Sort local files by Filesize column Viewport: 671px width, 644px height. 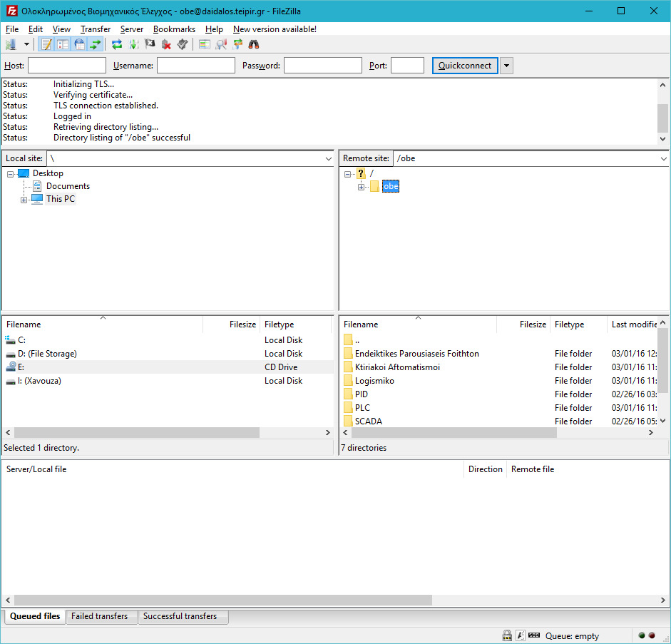pyautogui.click(x=230, y=324)
